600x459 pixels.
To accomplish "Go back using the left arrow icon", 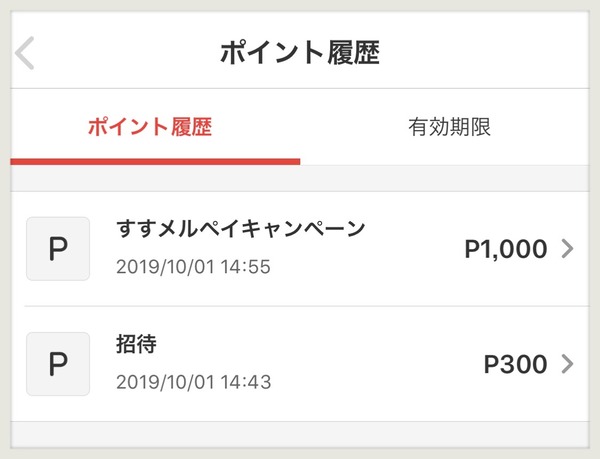I will pyautogui.click(x=26, y=53).
